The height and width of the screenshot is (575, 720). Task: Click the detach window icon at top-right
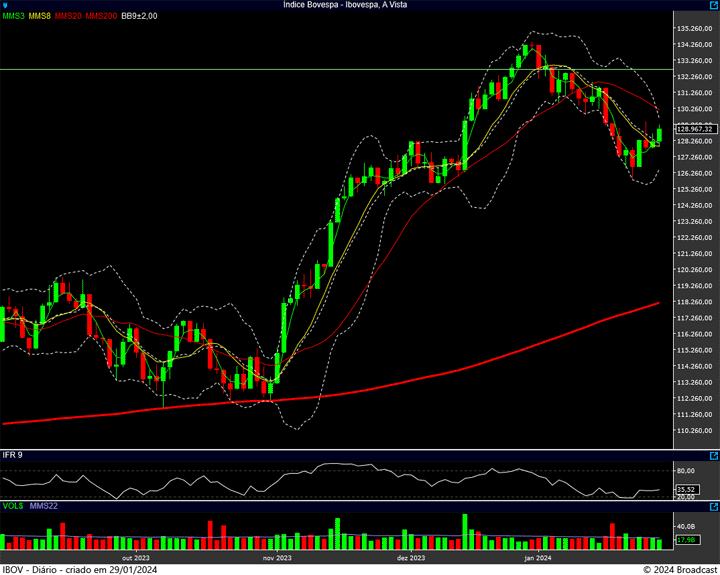point(712,5)
